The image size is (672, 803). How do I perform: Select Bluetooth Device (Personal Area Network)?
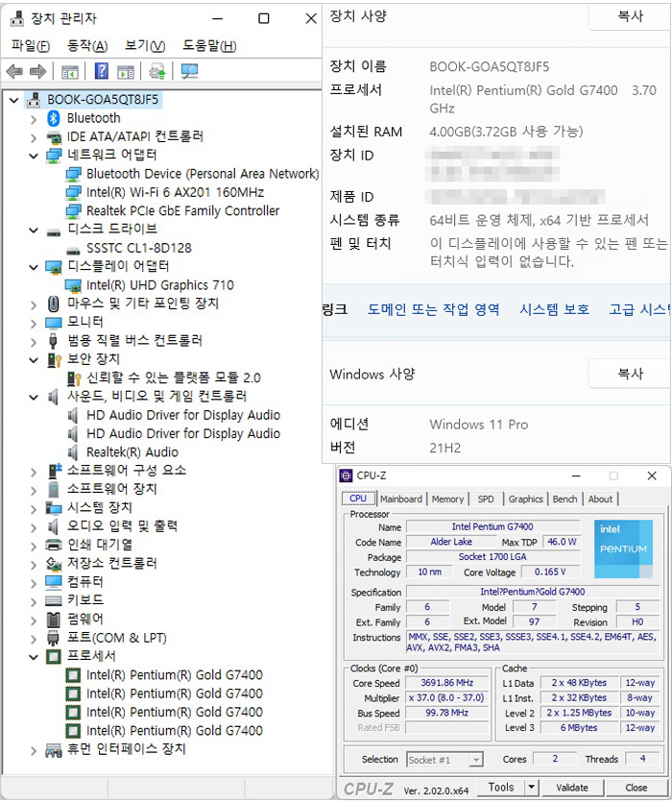(203, 174)
